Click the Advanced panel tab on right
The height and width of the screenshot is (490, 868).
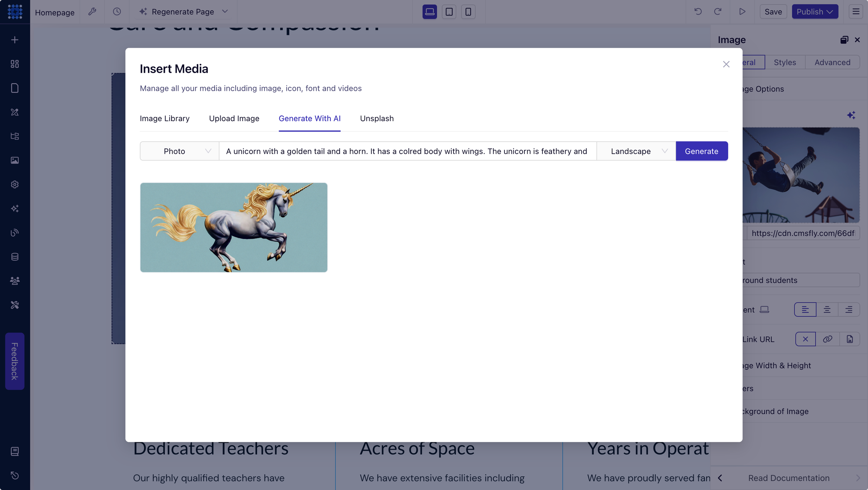coord(832,61)
